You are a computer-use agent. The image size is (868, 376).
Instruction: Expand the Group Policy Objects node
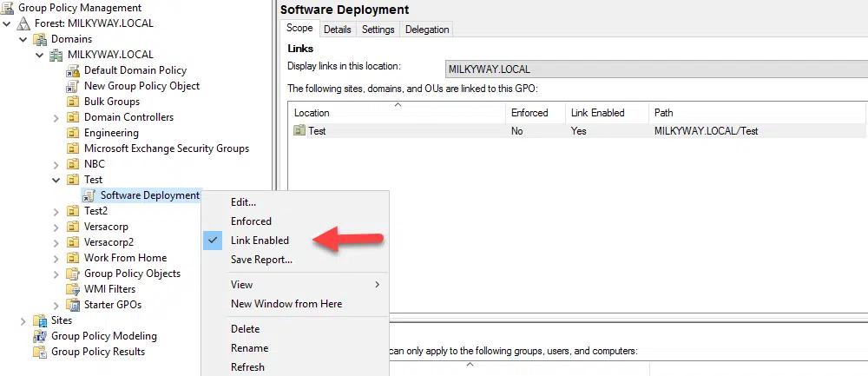[56, 274]
